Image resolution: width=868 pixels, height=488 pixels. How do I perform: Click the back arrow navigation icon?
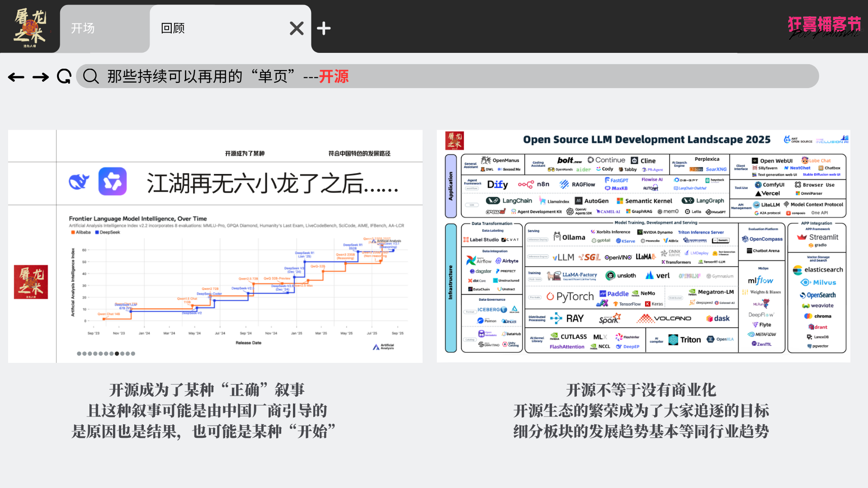pos(16,77)
